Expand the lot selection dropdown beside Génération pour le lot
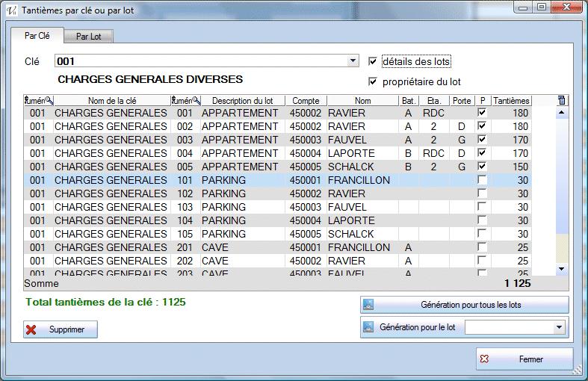 point(559,327)
